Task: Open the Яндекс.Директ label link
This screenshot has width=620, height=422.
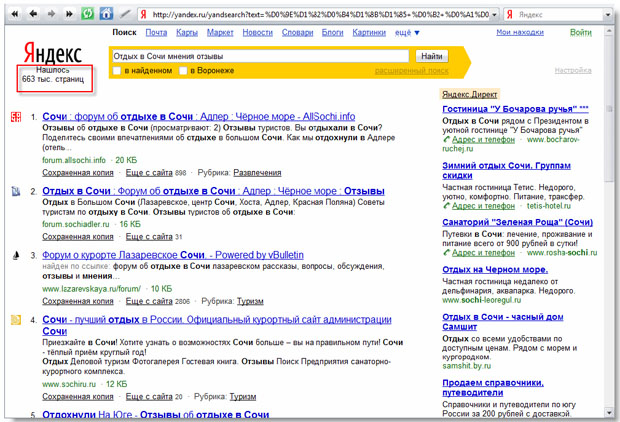Action: click(x=469, y=95)
